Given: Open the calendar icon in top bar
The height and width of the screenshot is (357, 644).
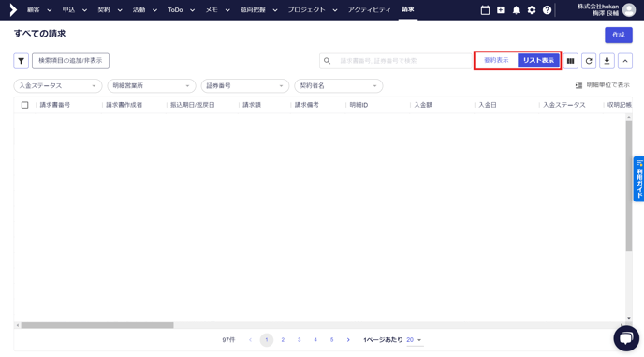Looking at the screenshot, I should 485,10.
